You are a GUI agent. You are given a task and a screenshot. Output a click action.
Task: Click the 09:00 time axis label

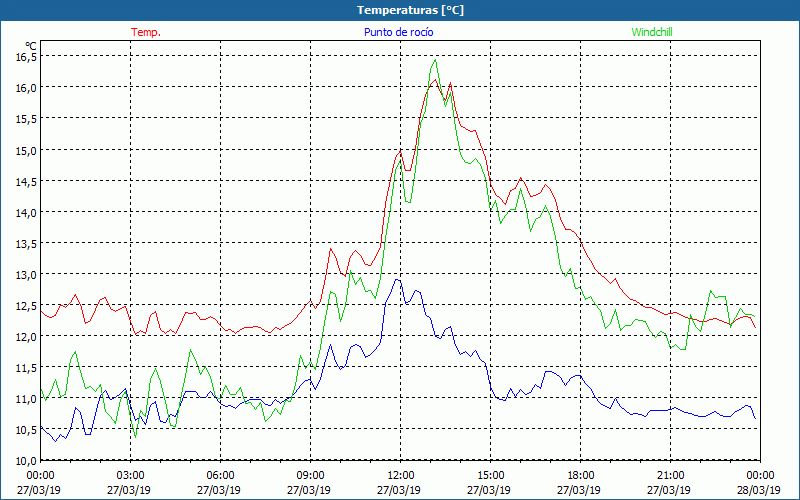pos(310,476)
